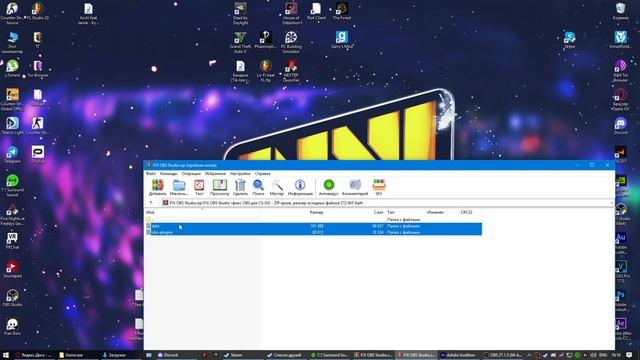Screen dimensions: 640x360
Task: Click the green Антивирус scan icon
Action: click(329, 187)
